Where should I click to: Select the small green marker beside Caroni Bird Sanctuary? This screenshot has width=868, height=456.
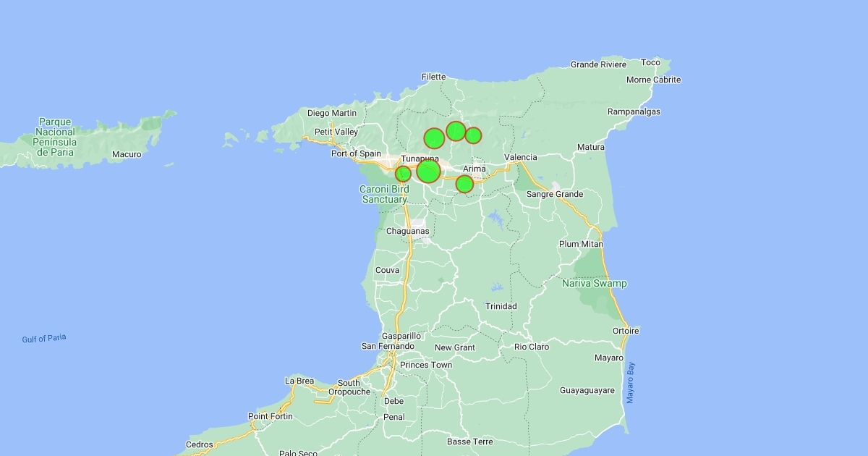403,174
